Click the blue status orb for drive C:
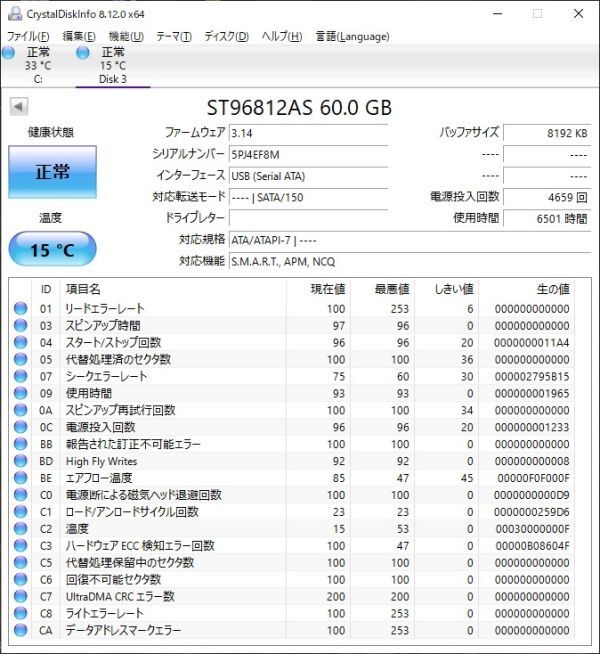The image size is (600, 654). tap(8, 53)
